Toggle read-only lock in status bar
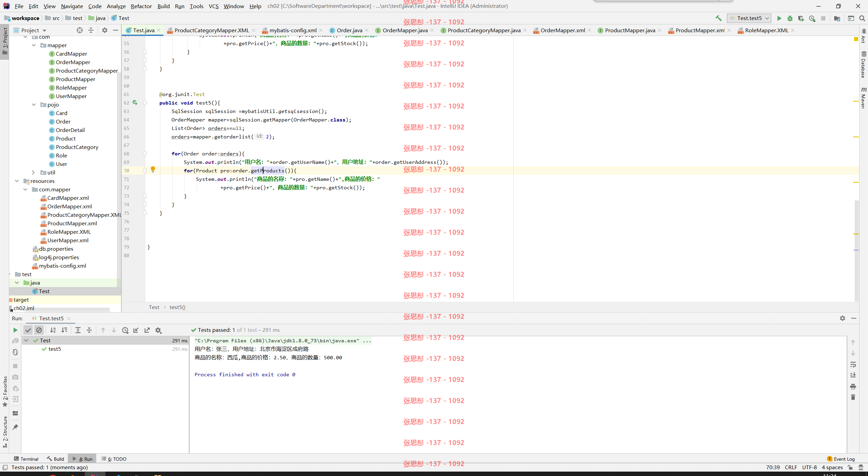Image resolution: width=868 pixels, height=476 pixels. pos(850,468)
